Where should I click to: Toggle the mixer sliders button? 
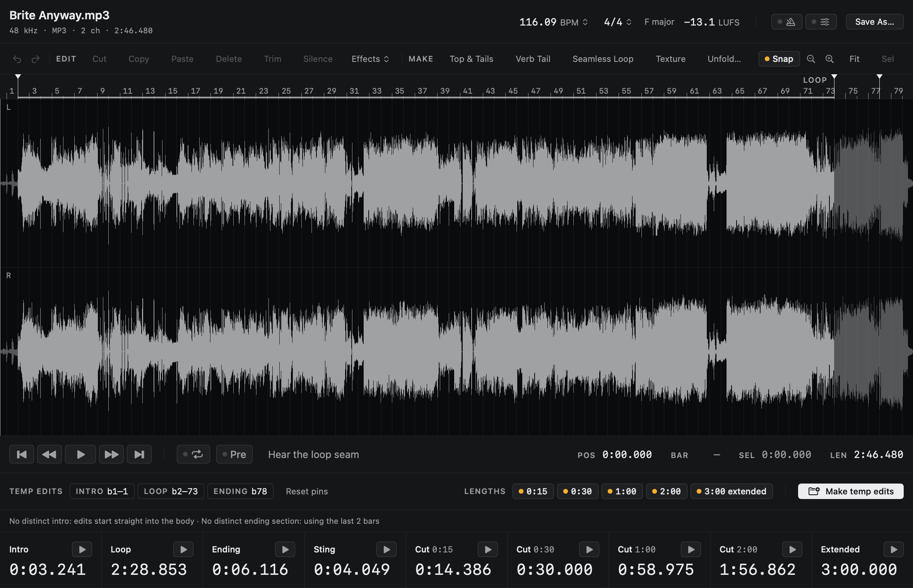coord(821,22)
